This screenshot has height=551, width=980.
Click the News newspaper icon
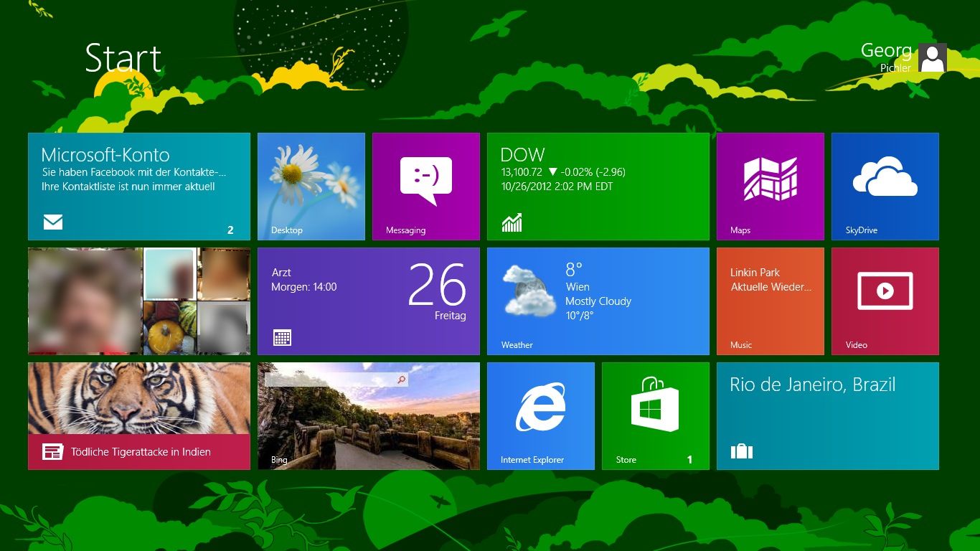point(52,451)
